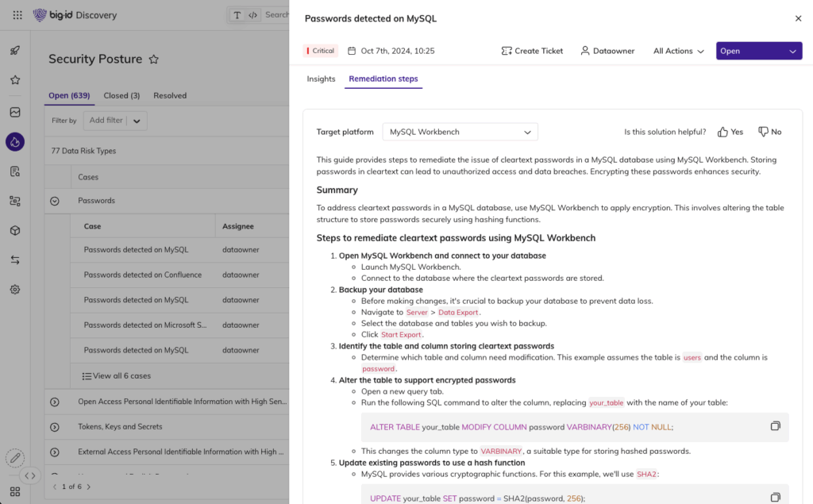Select the active Security Posture flame icon
The height and width of the screenshot is (504, 813).
click(15, 141)
